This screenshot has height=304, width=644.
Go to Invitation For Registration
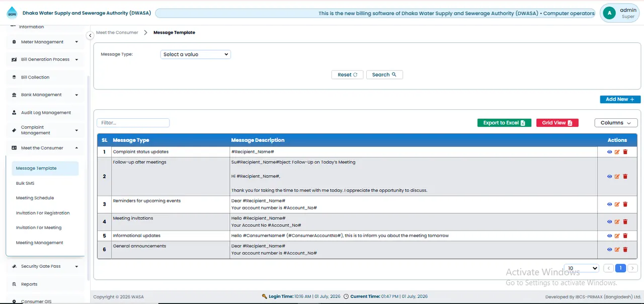click(43, 213)
